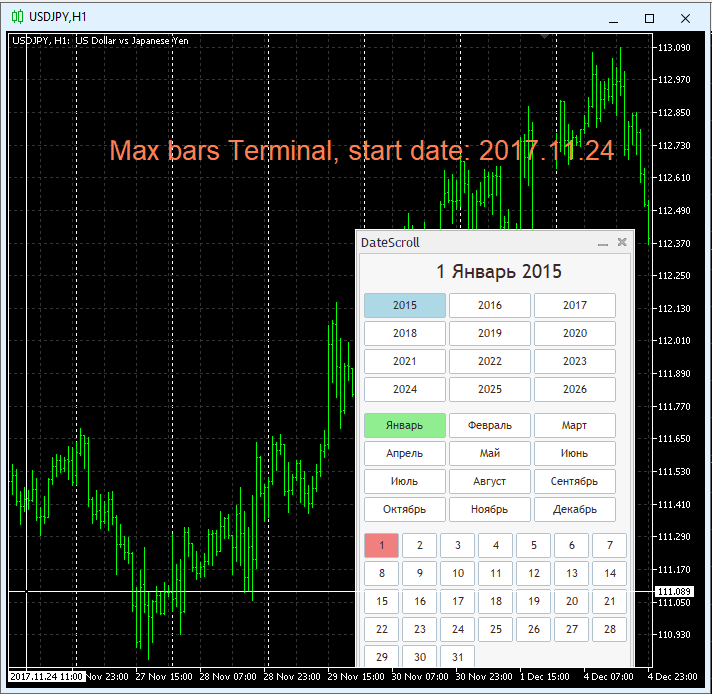
Task: Select day 1 highlighted in red
Action: point(381,545)
